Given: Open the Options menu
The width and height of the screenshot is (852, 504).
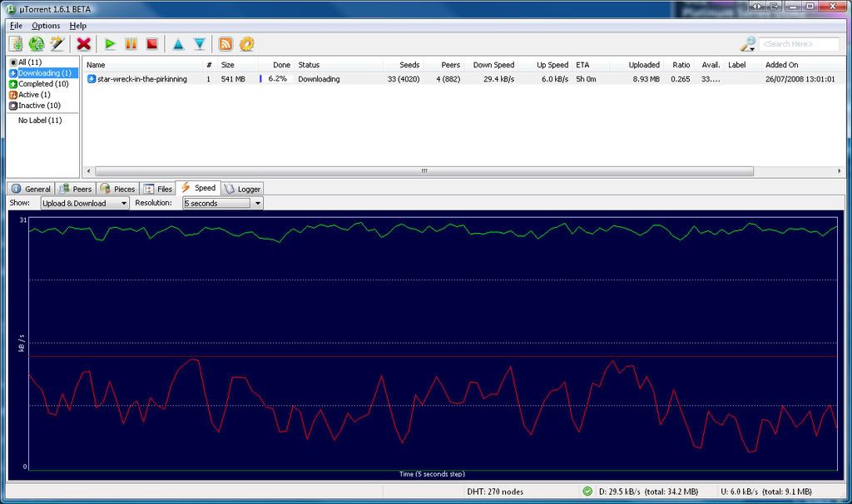Looking at the screenshot, I should (x=46, y=26).
